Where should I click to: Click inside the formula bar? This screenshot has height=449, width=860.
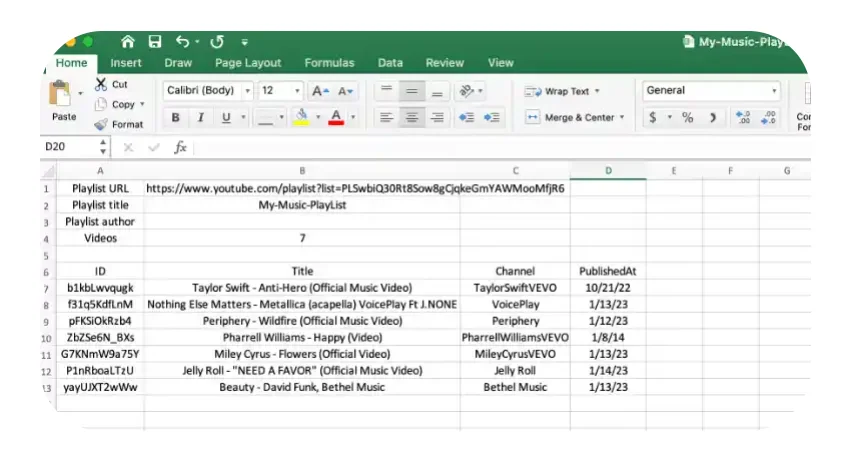pos(502,147)
